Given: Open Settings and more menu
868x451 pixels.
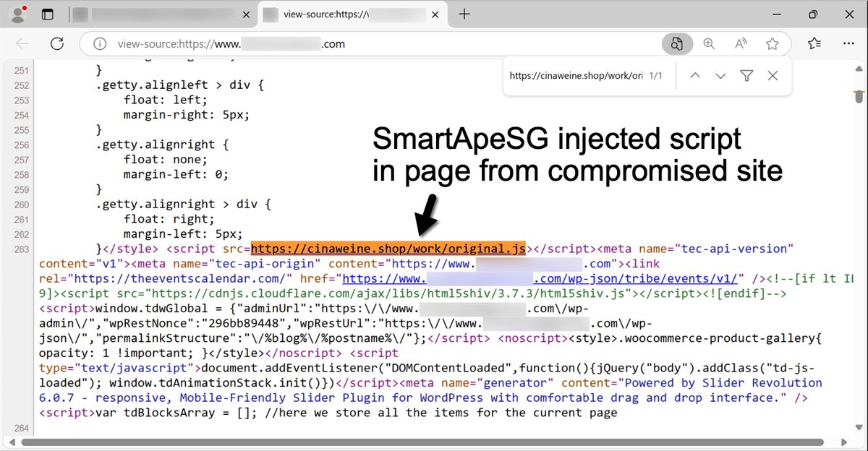Looking at the screenshot, I should [848, 43].
